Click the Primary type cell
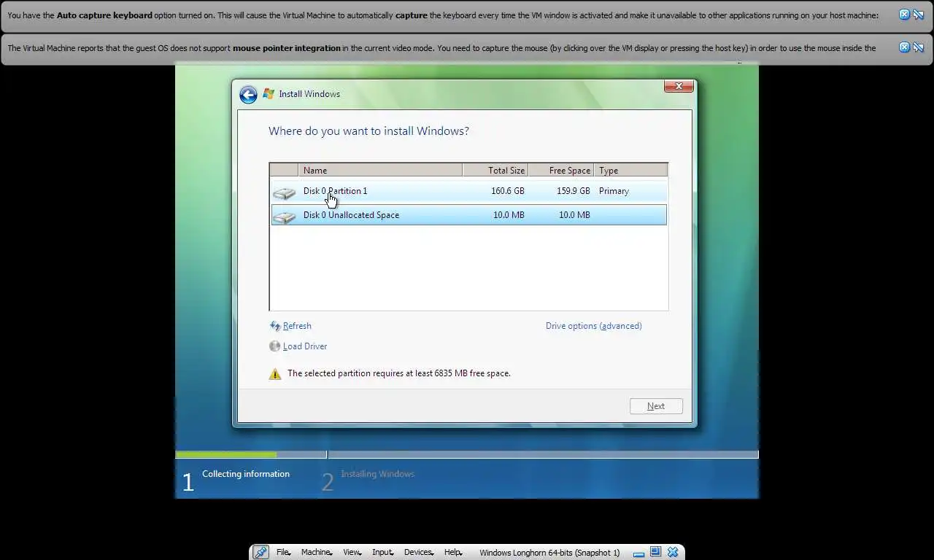 point(614,191)
